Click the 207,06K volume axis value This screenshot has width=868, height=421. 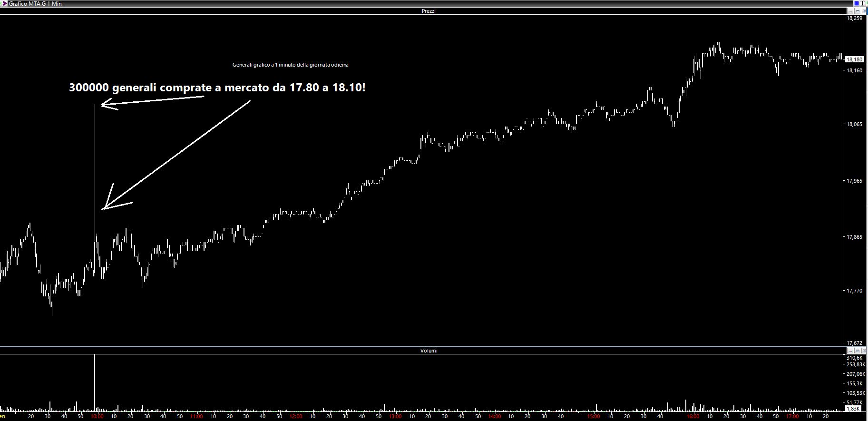pyautogui.click(x=856, y=374)
